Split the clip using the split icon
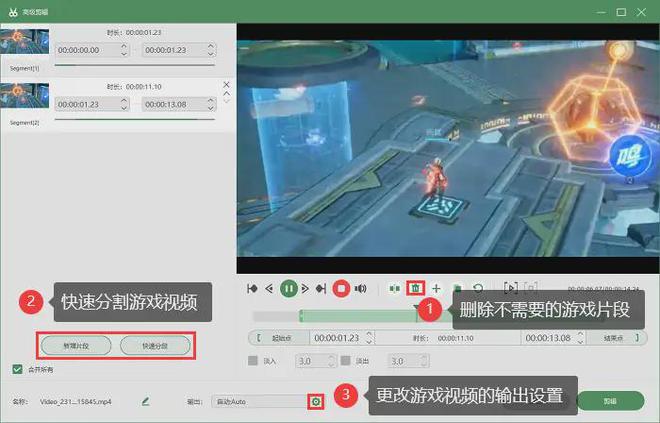 (394, 288)
